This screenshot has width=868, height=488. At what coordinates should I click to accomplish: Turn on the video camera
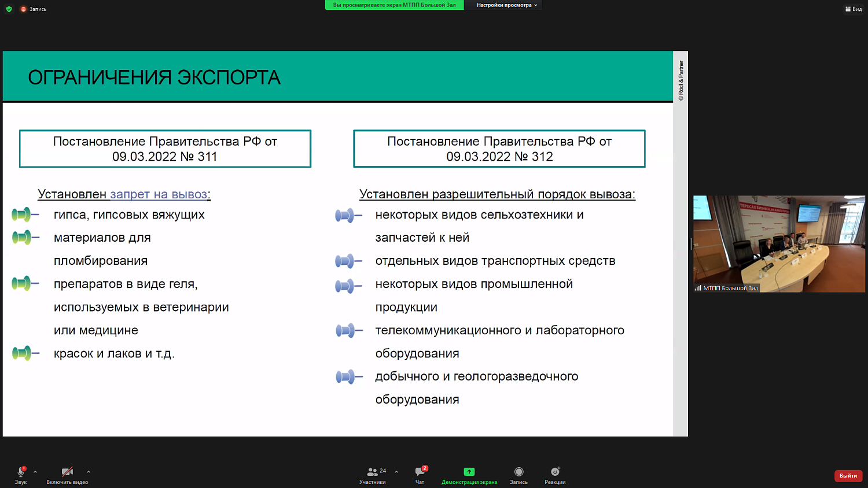[x=67, y=475]
